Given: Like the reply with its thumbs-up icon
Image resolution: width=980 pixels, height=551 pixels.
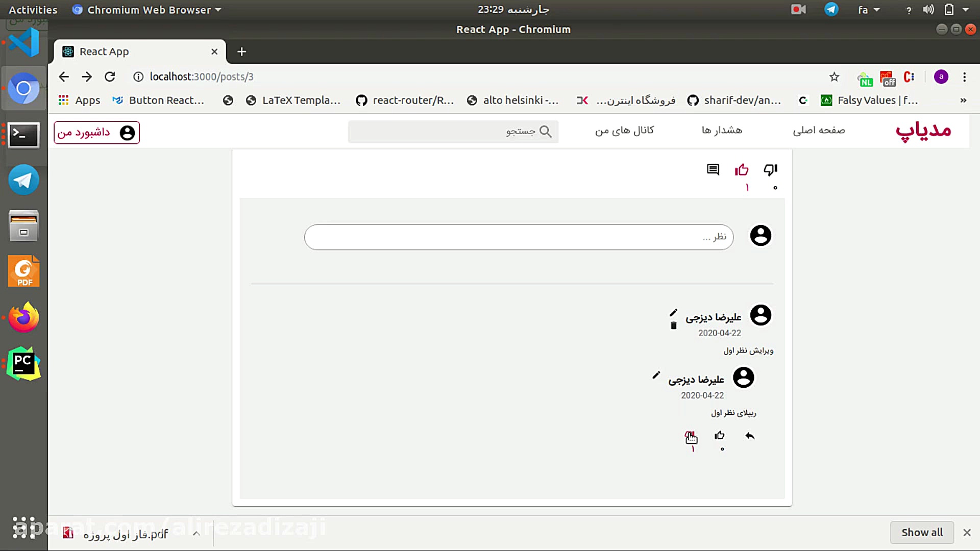Looking at the screenshot, I should (x=719, y=435).
